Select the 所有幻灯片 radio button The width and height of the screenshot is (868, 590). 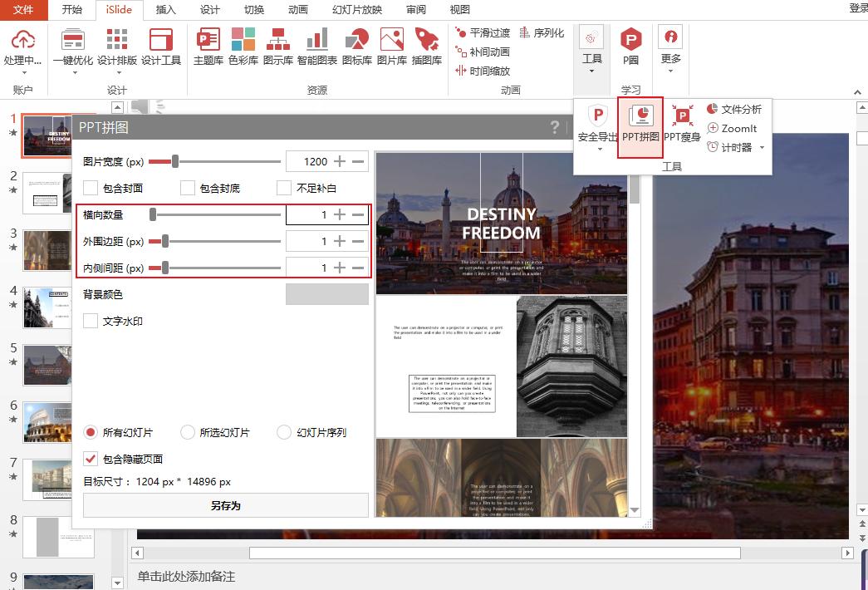[x=91, y=432]
